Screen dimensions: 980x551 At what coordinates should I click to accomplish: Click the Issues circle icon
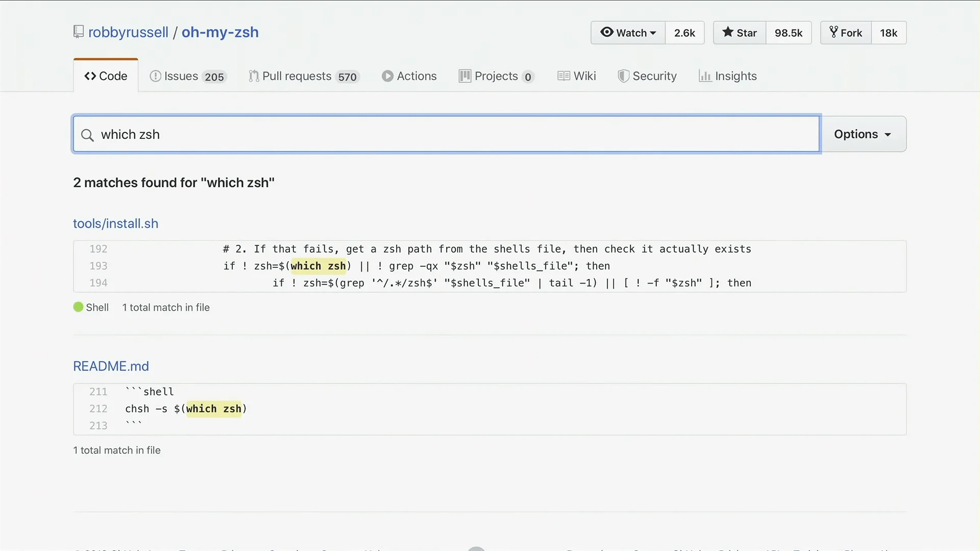(155, 76)
